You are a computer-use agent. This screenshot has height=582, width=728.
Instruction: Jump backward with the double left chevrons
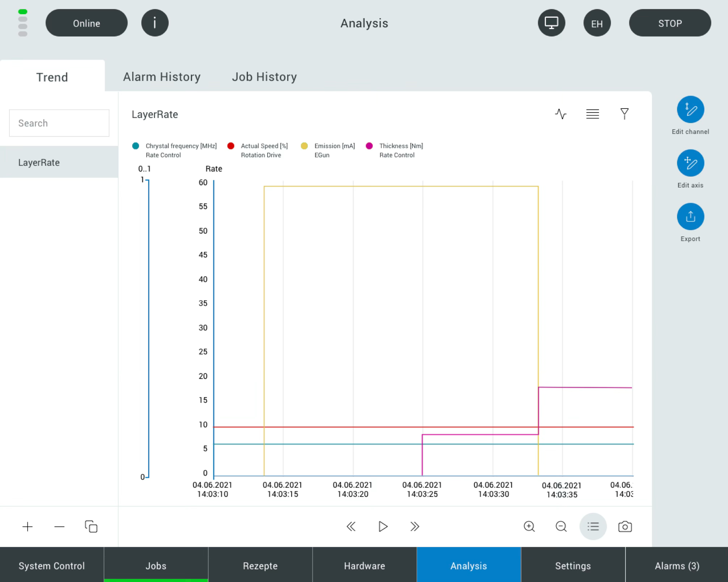click(x=351, y=526)
